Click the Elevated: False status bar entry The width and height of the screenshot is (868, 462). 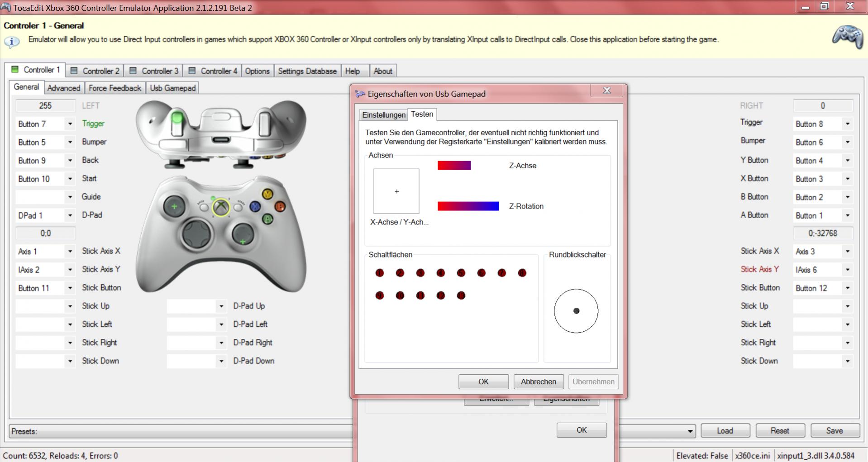[702, 456]
